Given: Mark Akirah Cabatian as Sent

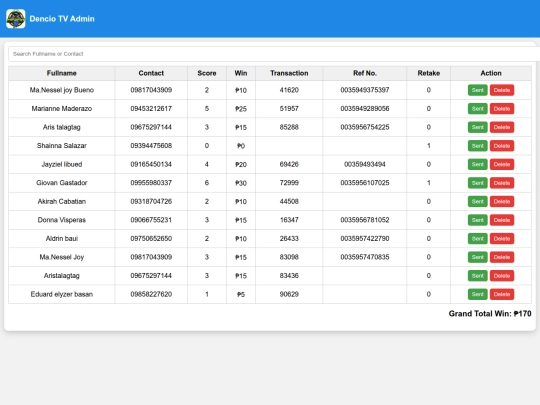Looking at the screenshot, I should click(x=477, y=201).
